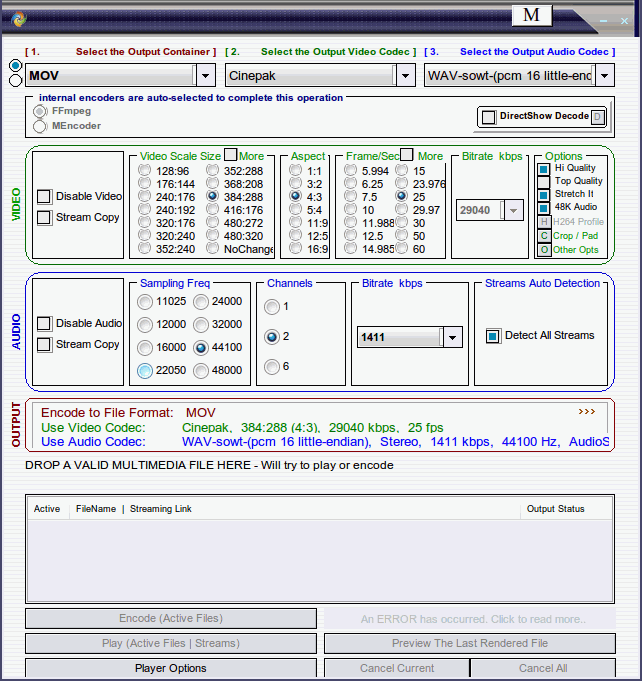Screen dimensions: 642x681
Task: Open Crop / Pad options
Action: 544,235
